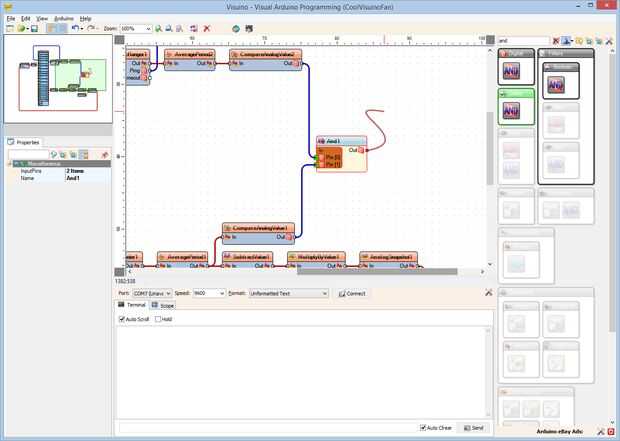Open the Zoom 100% combo box
Image resolution: width=620 pixels, height=441 pixels.
tap(136, 28)
